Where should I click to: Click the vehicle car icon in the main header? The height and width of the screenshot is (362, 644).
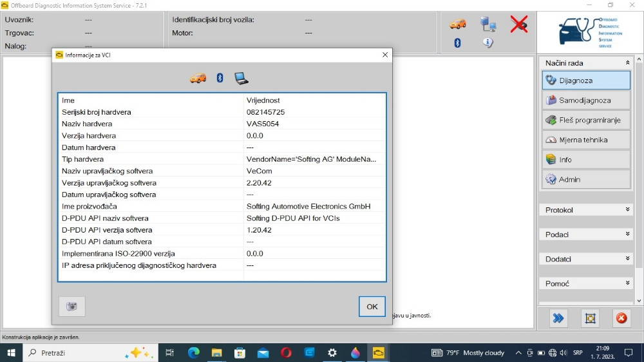[457, 24]
